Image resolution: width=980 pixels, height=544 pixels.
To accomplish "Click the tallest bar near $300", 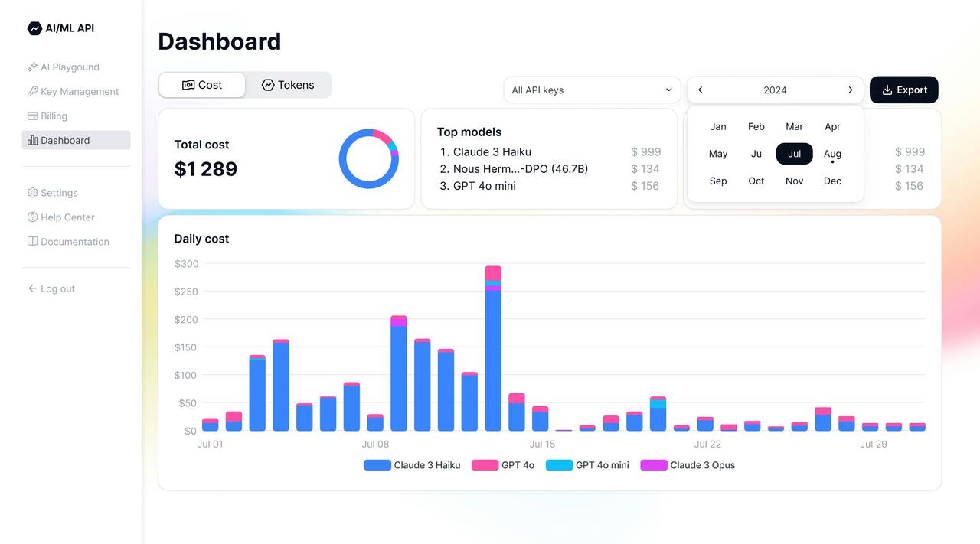I will [493, 348].
